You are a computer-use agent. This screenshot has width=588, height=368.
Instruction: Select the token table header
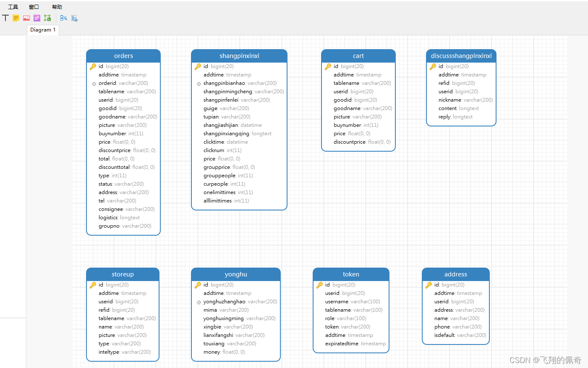[x=351, y=274]
